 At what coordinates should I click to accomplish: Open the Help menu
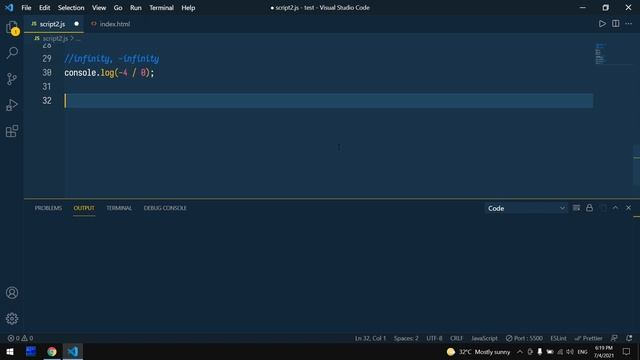[188, 8]
